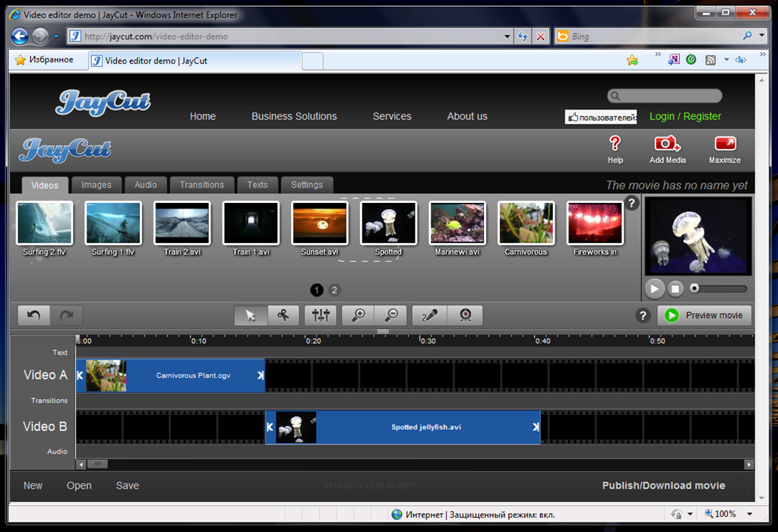Open the zoom level 100% dropdown
This screenshot has height=532, width=778.
point(750,514)
